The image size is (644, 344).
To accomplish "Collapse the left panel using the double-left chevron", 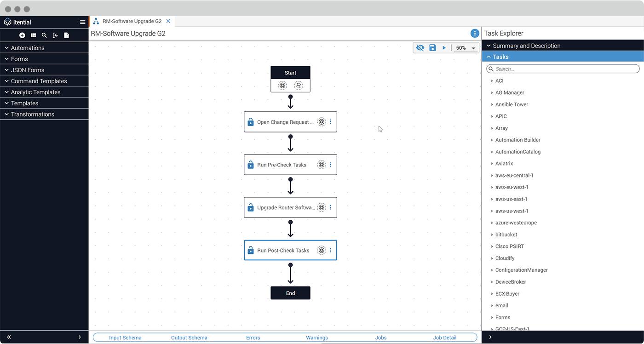I will coord(8,337).
